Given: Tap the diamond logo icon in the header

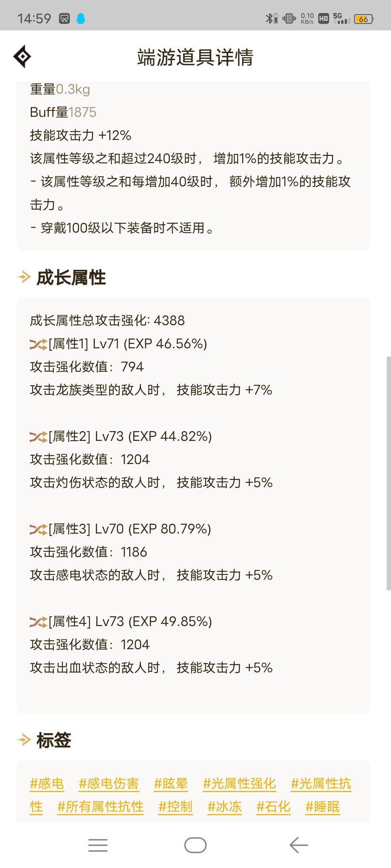Looking at the screenshot, I should [x=22, y=56].
